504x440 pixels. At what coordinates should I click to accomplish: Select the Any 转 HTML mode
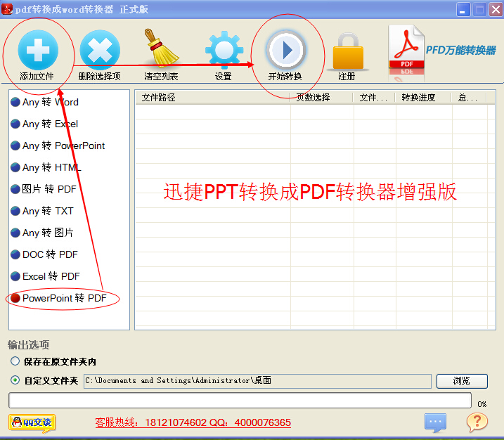[x=46, y=167]
